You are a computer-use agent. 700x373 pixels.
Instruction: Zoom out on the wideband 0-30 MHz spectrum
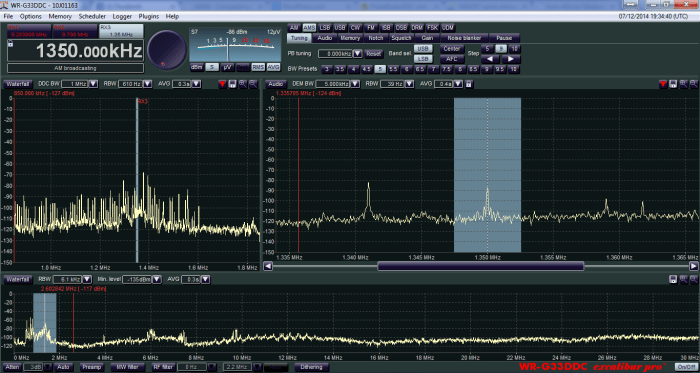[694, 279]
